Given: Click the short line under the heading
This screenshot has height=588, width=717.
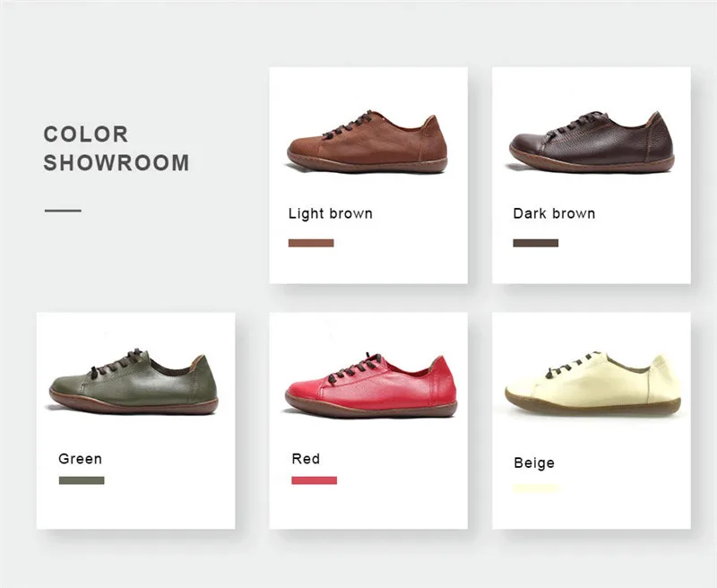Looking at the screenshot, I should (63, 211).
